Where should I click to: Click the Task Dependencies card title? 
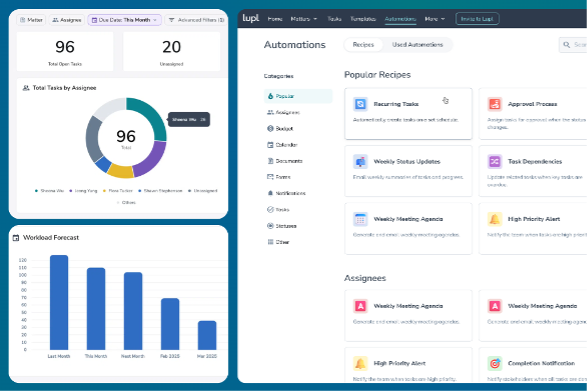(x=535, y=162)
